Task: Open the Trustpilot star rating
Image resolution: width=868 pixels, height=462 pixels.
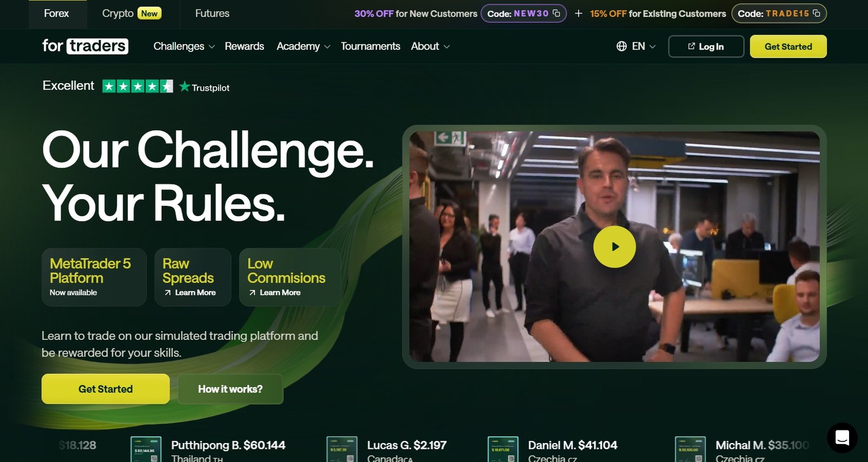Action: pos(138,86)
